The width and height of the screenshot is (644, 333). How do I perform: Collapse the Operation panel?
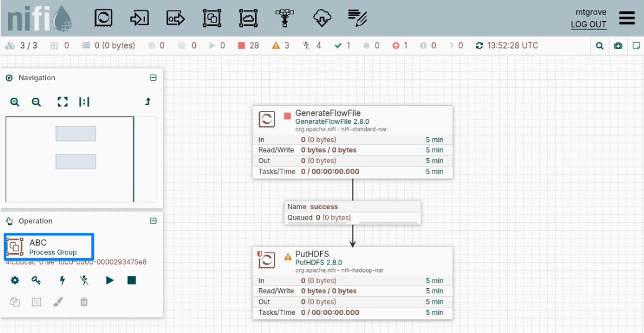tap(153, 221)
